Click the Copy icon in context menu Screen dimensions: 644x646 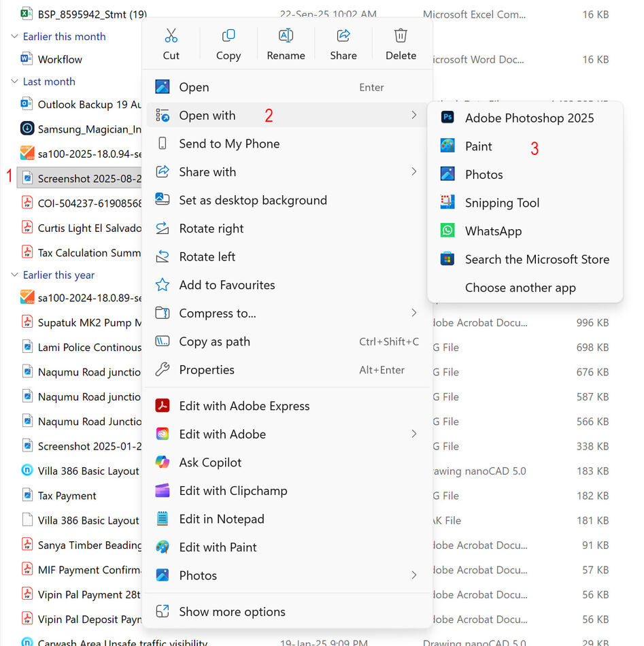[x=228, y=35]
